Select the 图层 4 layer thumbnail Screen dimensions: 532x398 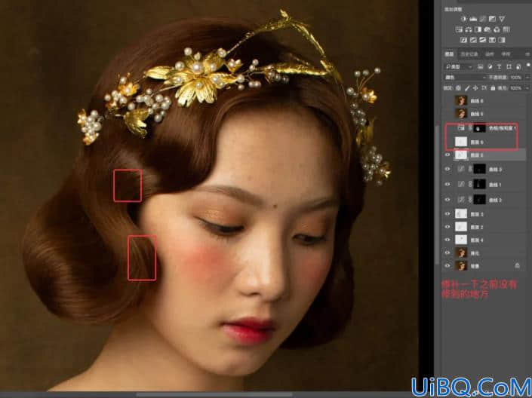[461, 240]
